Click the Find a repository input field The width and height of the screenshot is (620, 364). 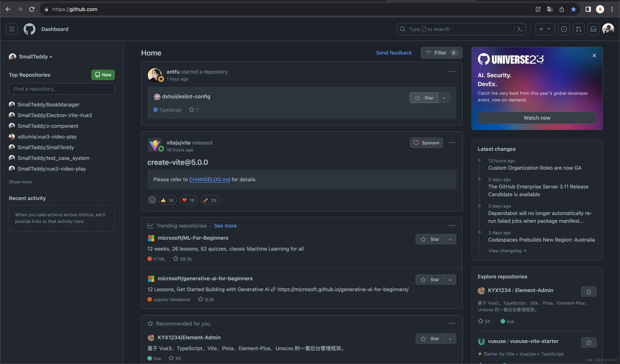click(x=62, y=89)
